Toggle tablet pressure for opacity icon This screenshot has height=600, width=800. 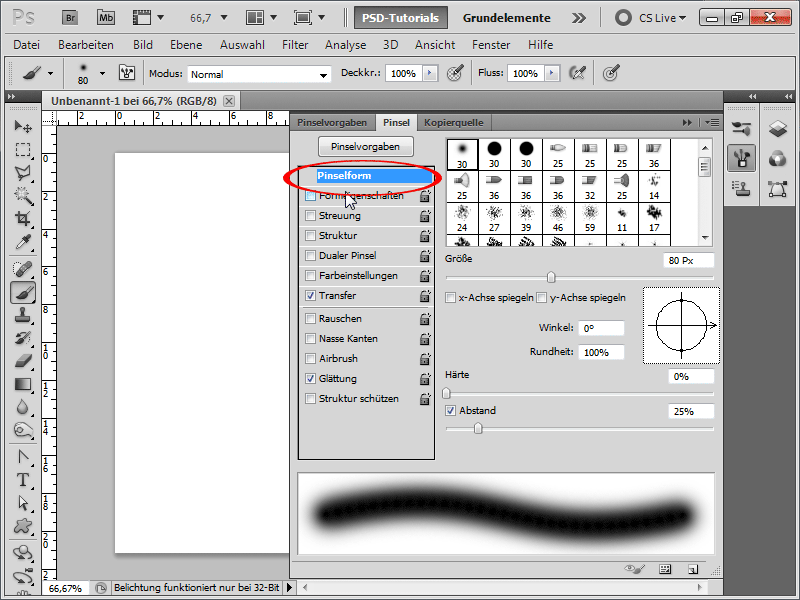[x=455, y=73]
